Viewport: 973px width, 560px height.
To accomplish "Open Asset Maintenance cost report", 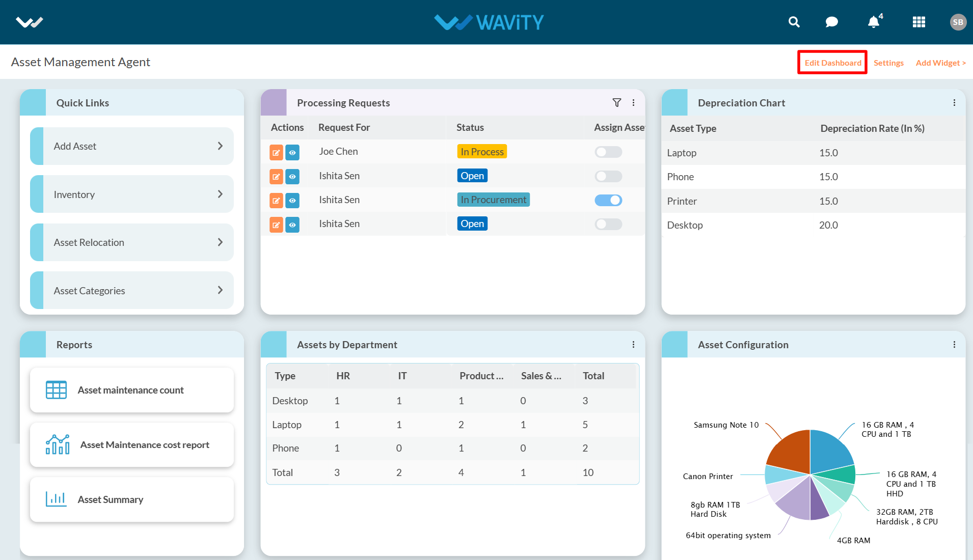I will click(x=132, y=444).
